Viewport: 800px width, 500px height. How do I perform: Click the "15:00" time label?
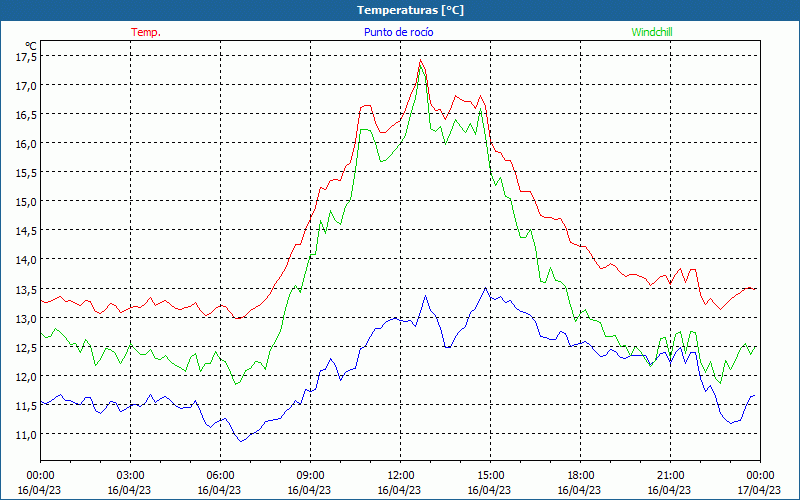tap(490, 476)
